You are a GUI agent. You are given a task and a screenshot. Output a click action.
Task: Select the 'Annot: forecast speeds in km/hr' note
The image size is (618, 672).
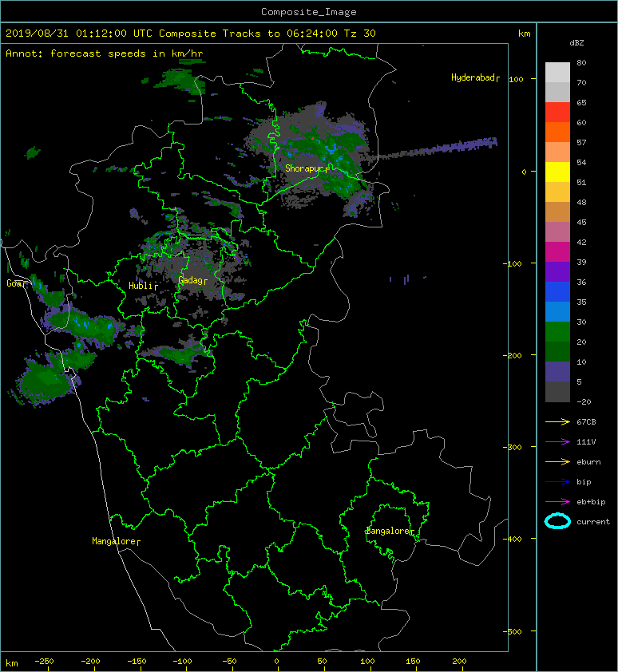(x=105, y=53)
